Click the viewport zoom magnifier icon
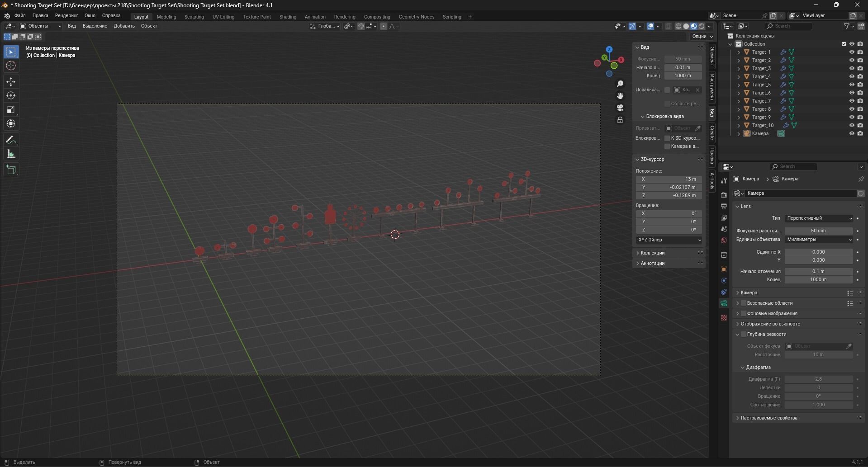 [x=620, y=84]
